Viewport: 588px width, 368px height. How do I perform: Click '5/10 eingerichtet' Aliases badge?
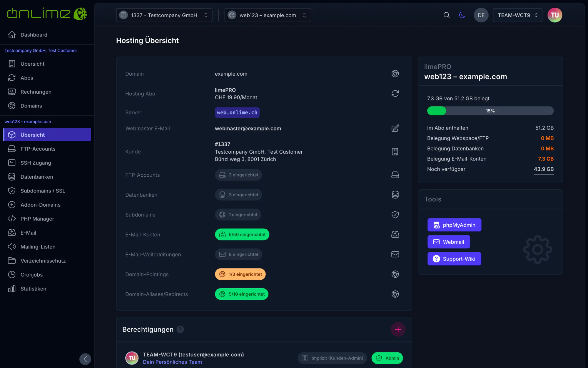242,294
